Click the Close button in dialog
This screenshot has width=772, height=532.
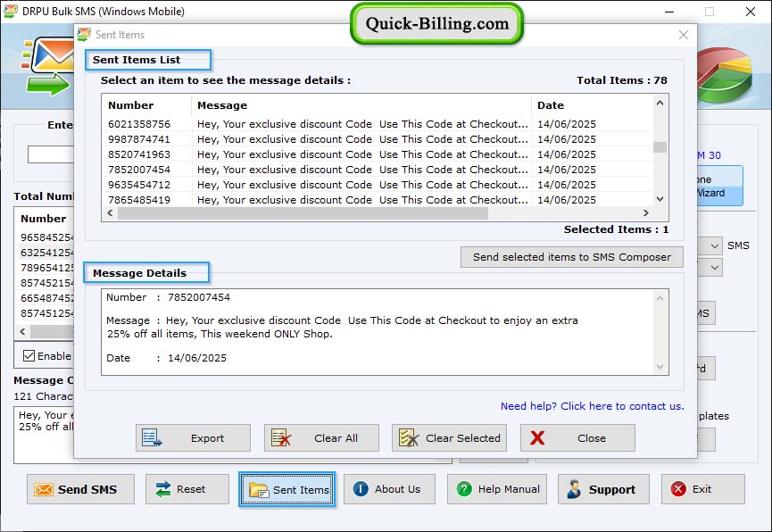(x=577, y=438)
